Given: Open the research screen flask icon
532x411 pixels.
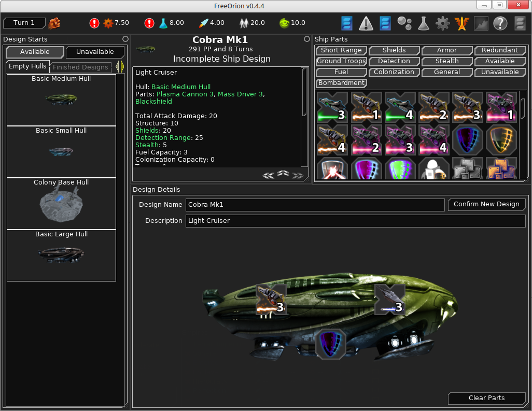Looking at the screenshot, I should 424,23.
